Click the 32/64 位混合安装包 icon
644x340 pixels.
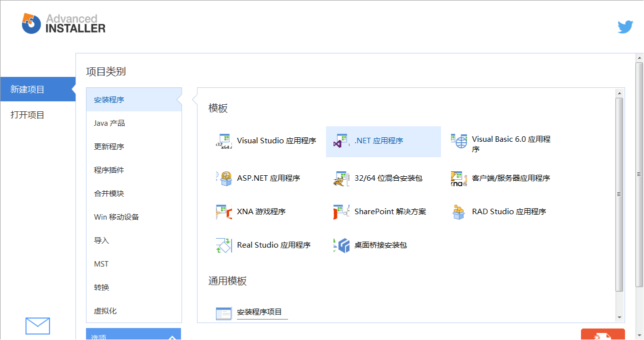pyautogui.click(x=341, y=178)
